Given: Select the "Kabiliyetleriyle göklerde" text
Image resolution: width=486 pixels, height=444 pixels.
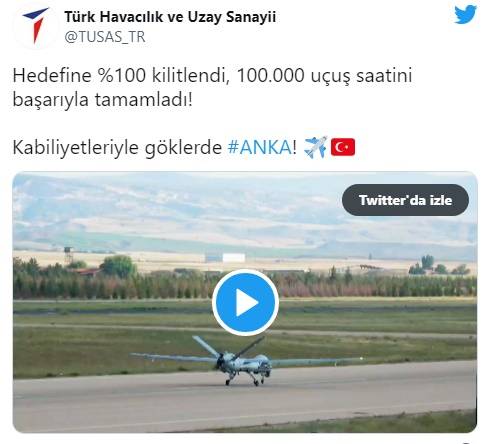Looking at the screenshot, I should coord(117,147).
